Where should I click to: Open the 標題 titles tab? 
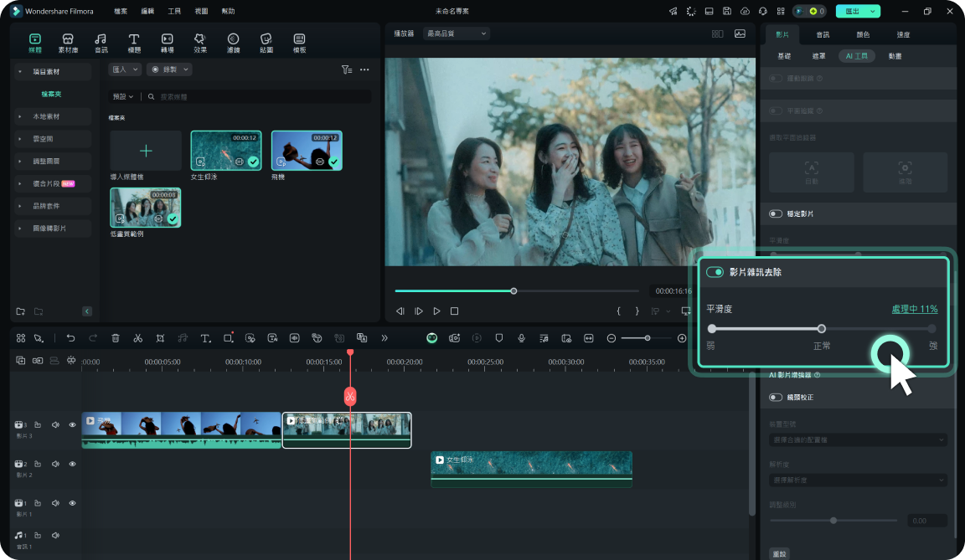[x=133, y=43]
